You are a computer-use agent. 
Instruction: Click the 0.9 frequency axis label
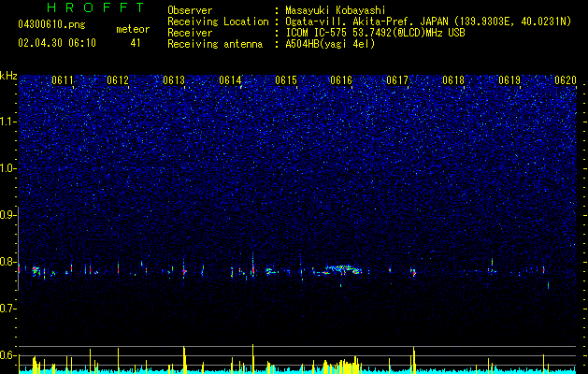pyautogui.click(x=8, y=215)
